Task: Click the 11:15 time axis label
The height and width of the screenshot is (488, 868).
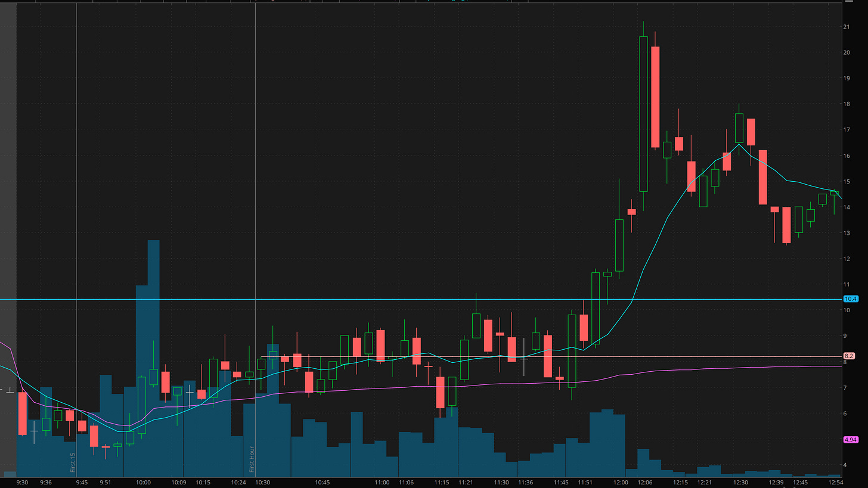Action: tap(442, 483)
